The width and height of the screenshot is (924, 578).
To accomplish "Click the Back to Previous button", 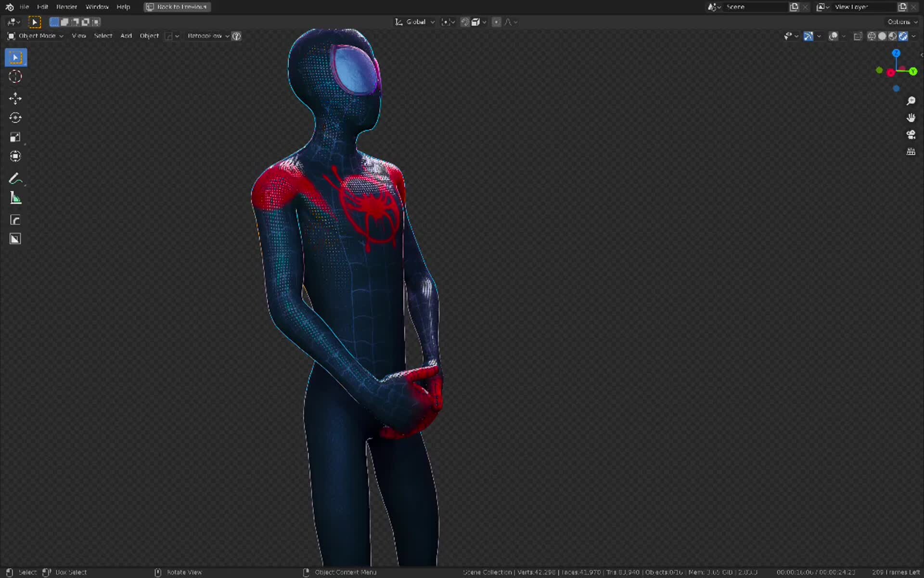I will coord(177,7).
